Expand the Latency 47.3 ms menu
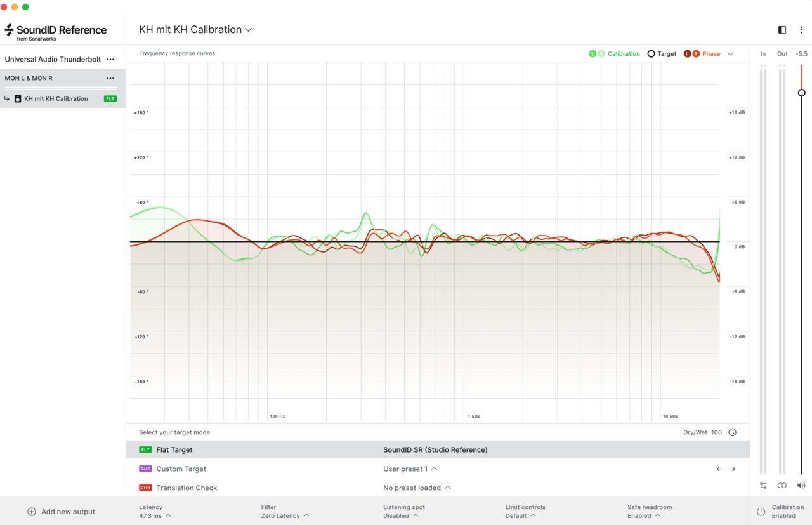 click(155, 512)
